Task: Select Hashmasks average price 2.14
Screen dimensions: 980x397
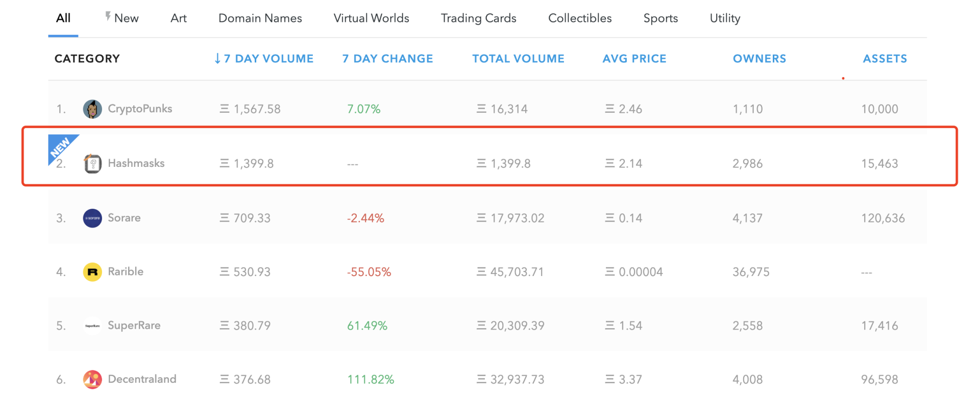Action: click(x=624, y=164)
